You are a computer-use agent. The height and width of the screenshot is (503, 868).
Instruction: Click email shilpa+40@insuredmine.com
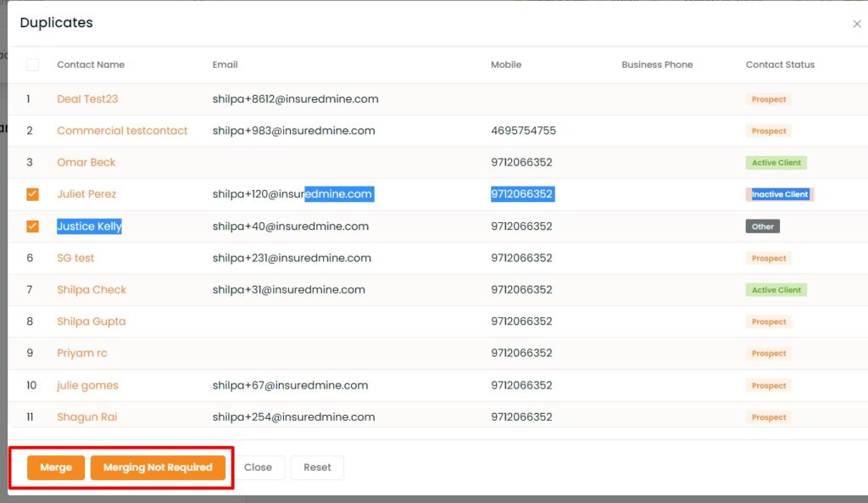pos(291,226)
